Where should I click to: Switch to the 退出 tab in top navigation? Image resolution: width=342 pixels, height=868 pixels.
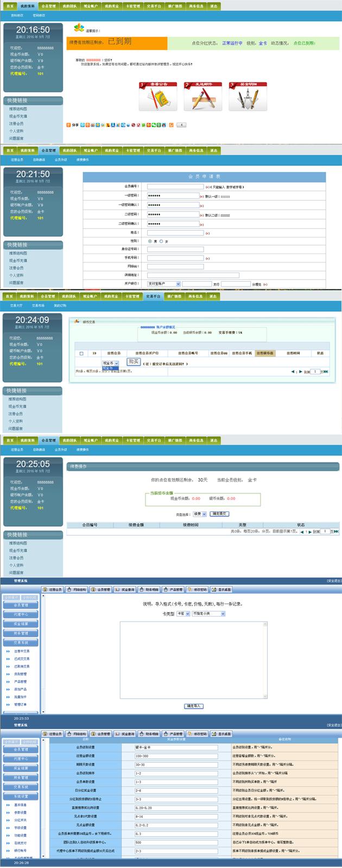213,7
